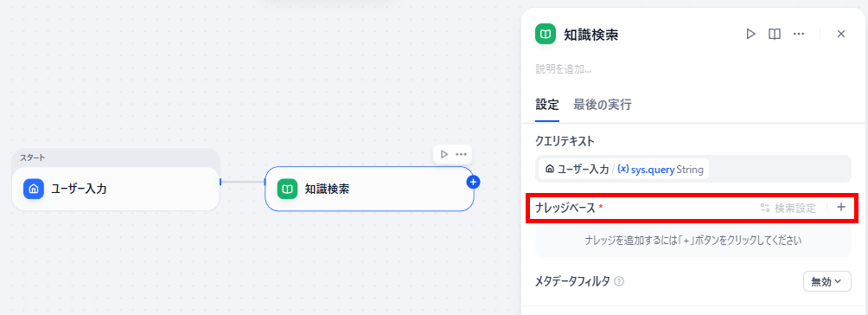Image resolution: width=868 pixels, height=315 pixels.
Task: Select the ユーザー入力 node on canvas
Action: click(x=116, y=189)
